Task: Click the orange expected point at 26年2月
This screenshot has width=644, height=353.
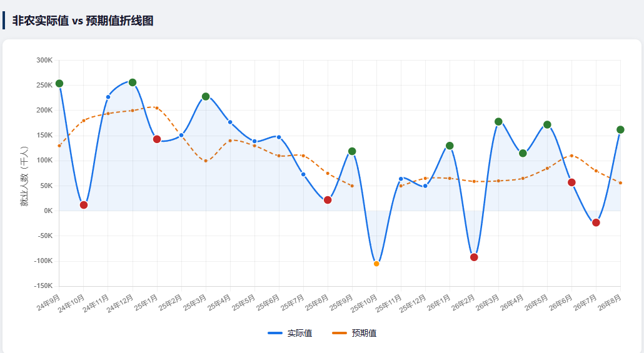Action: (x=474, y=181)
